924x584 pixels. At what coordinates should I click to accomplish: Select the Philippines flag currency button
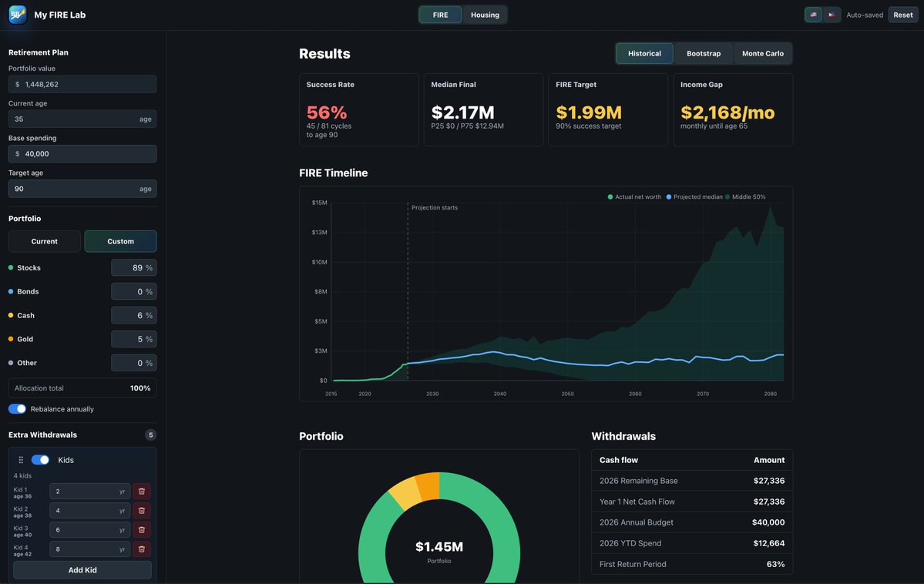(832, 15)
